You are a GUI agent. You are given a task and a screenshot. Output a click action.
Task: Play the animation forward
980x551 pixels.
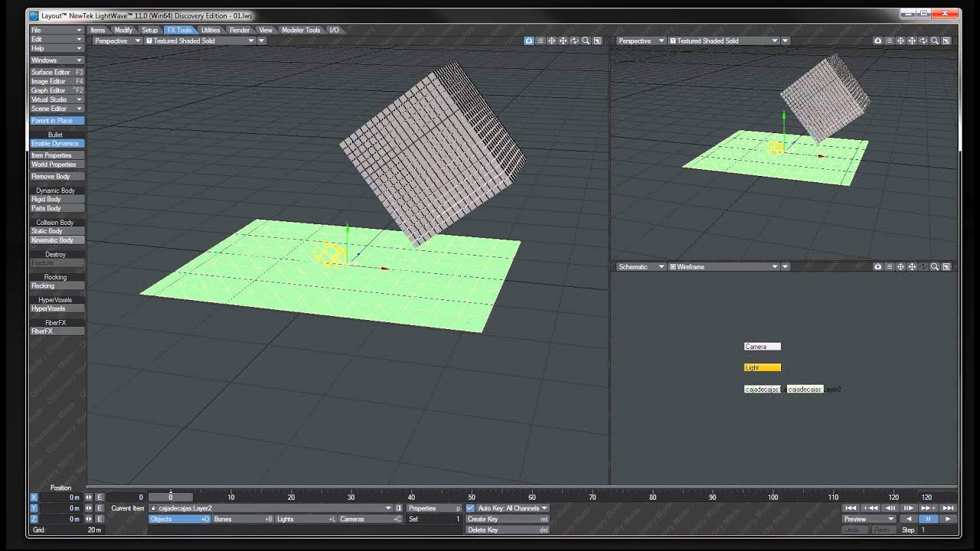click(x=948, y=519)
